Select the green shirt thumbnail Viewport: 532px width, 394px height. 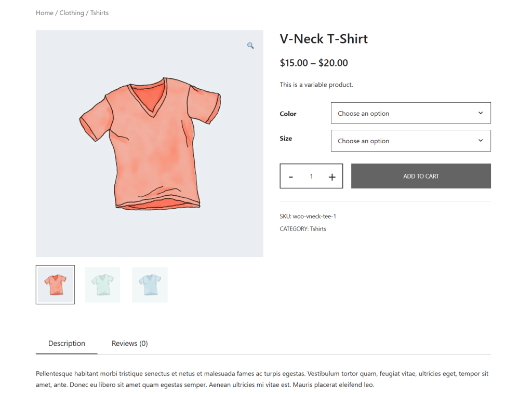click(x=102, y=284)
